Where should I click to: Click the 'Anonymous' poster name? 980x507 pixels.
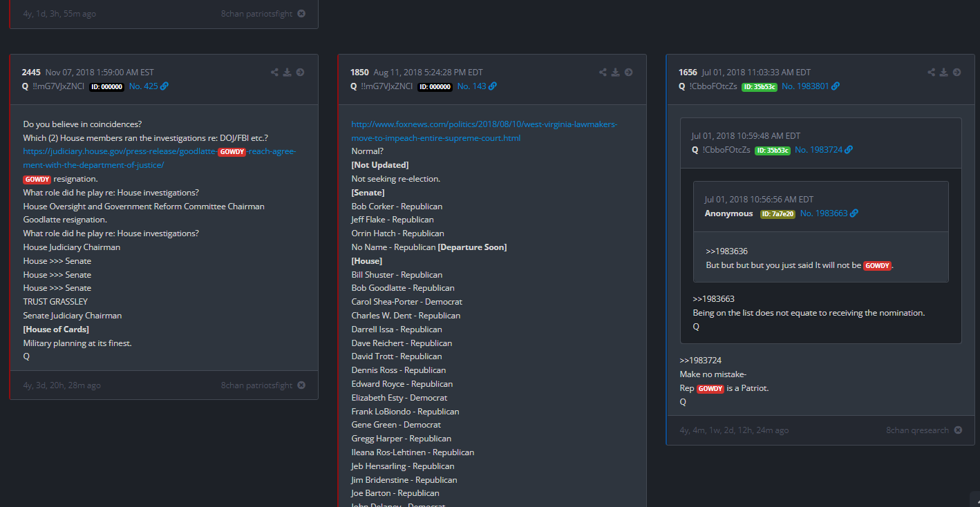pyautogui.click(x=728, y=213)
